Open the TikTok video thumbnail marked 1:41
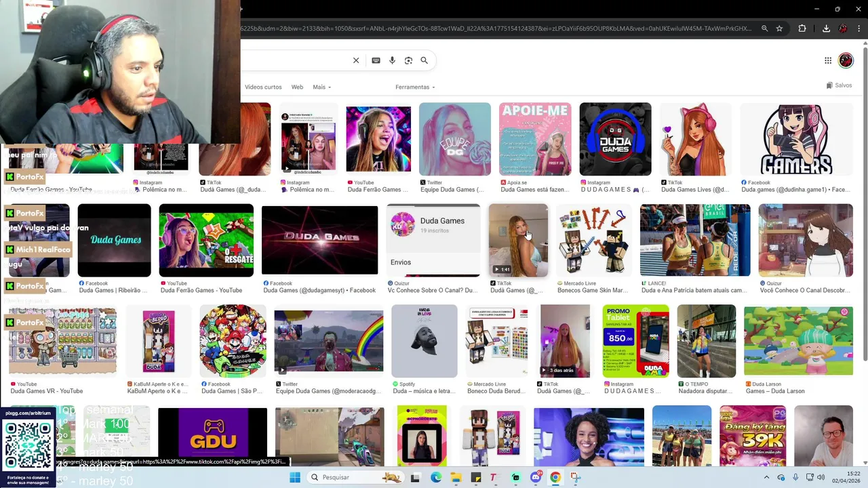The image size is (868, 488). click(518, 240)
